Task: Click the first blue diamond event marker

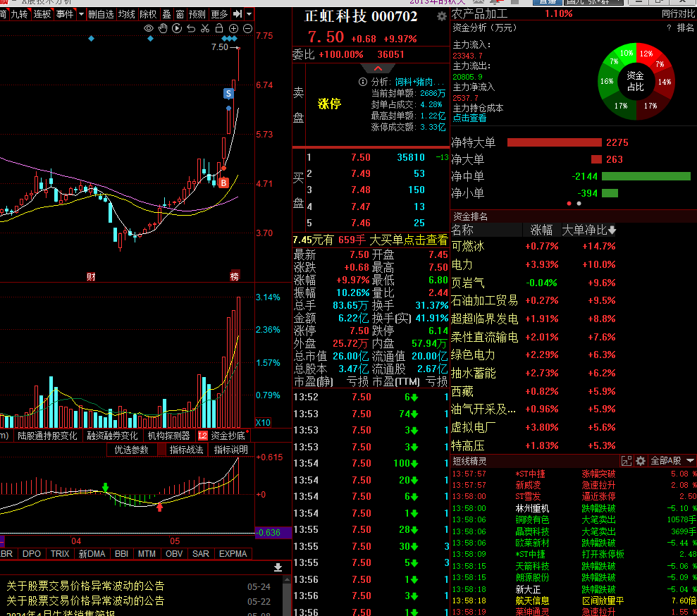Action: point(91,39)
